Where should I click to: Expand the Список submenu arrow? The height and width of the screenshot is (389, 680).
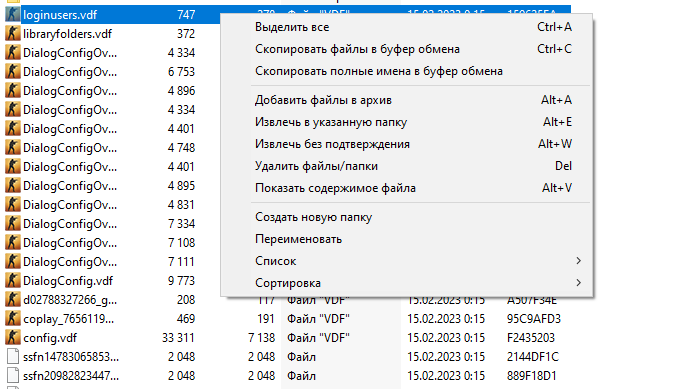click(578, 261)
